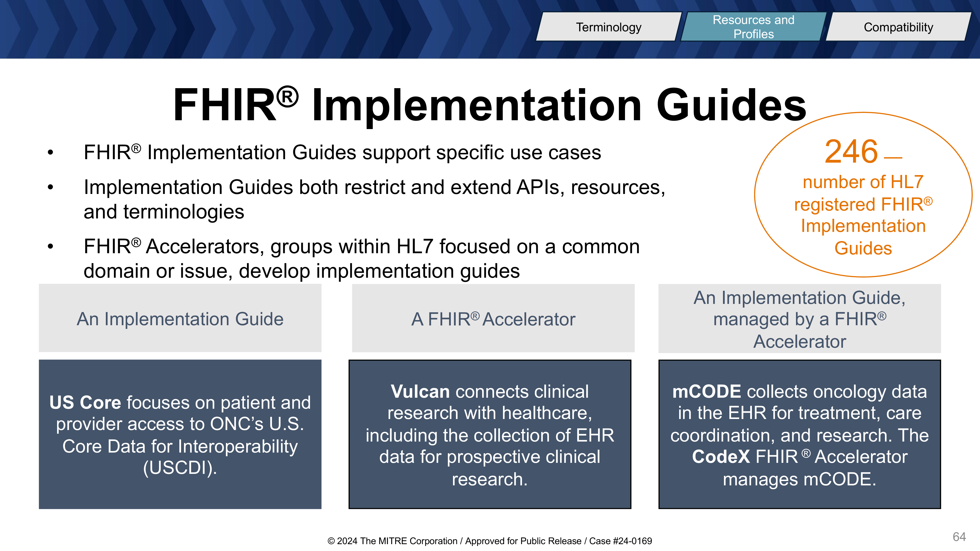This screenshot has width=980, height=551.
Task: Select the A FHIR Accelerator header box
Action: (493, 318)
